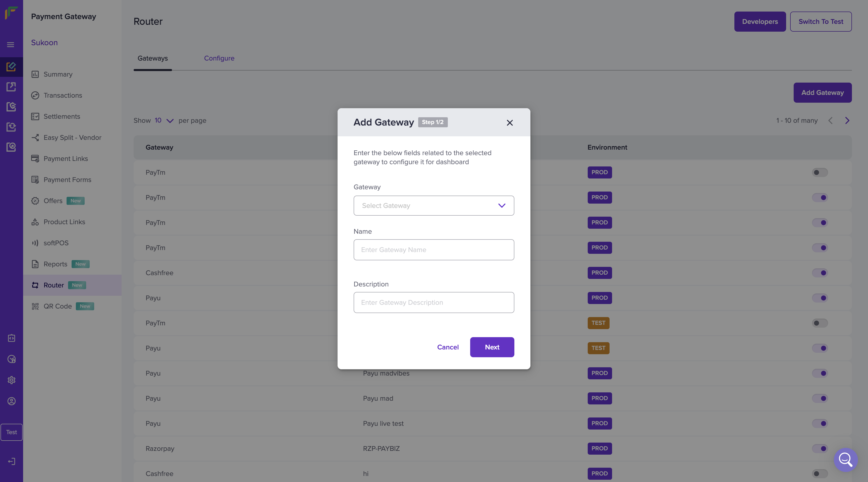The image size is (868, 482).
Task: Open the Select Gateway dropdown
Action: click(x=434, y=205)
